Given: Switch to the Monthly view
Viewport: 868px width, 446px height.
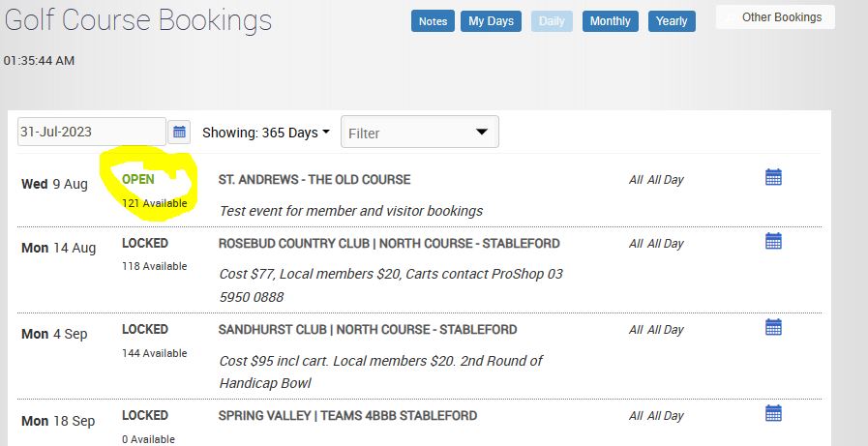Looking at the screenshot, I should coord(610,21).
